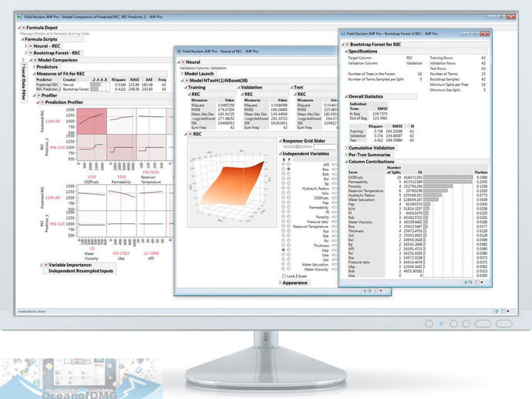Viewport: 532px width, 399px height.
Task: Adjust the Response Grid Slider handle
Action: pyautogui.click(x=298, y=147)
